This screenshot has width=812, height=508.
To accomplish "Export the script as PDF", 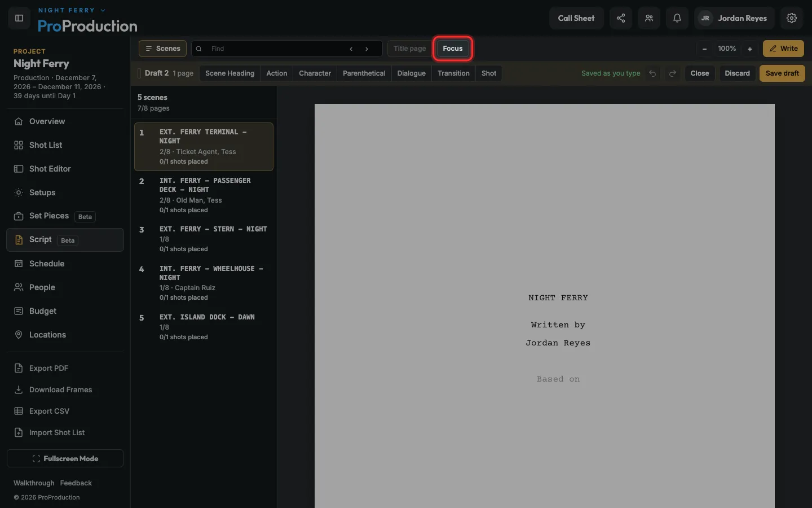I will click(x=65, y=368).
